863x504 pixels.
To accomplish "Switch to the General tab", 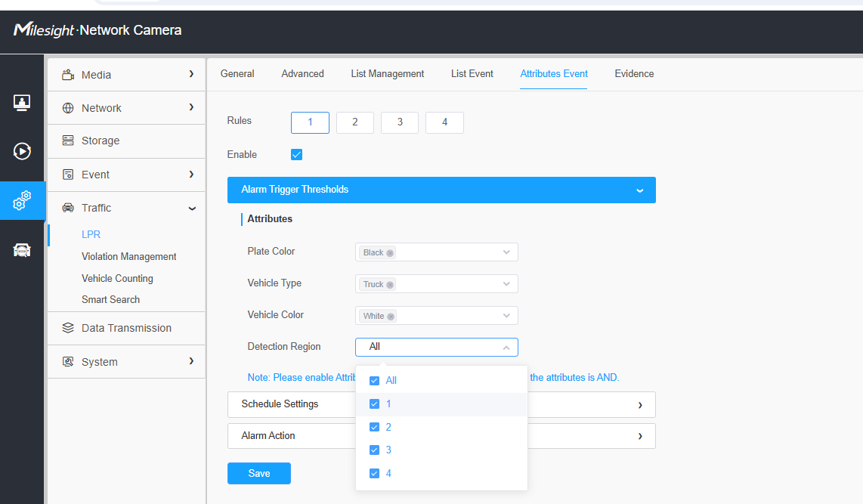I will pyautogui.click(x=237, y=74).
